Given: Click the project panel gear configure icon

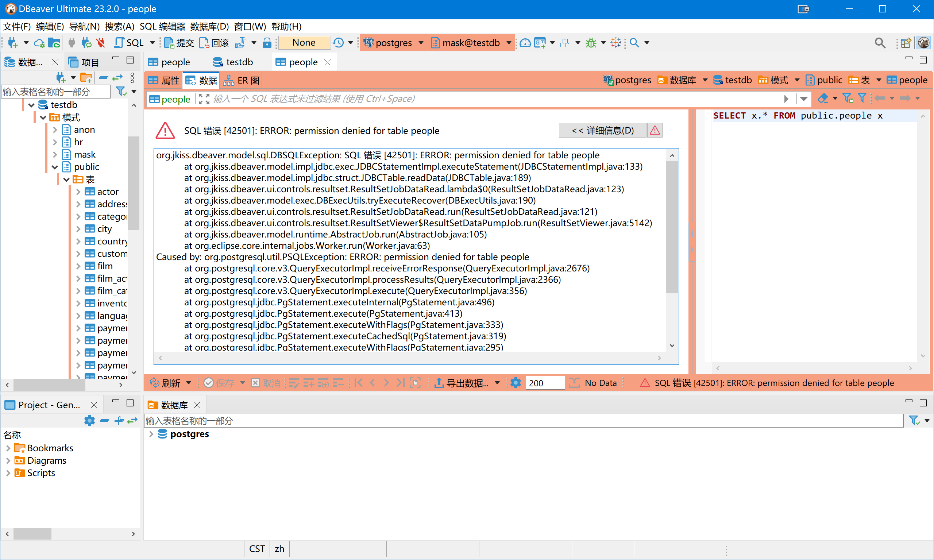Looking at the screenshot, I should click(89, 420).
